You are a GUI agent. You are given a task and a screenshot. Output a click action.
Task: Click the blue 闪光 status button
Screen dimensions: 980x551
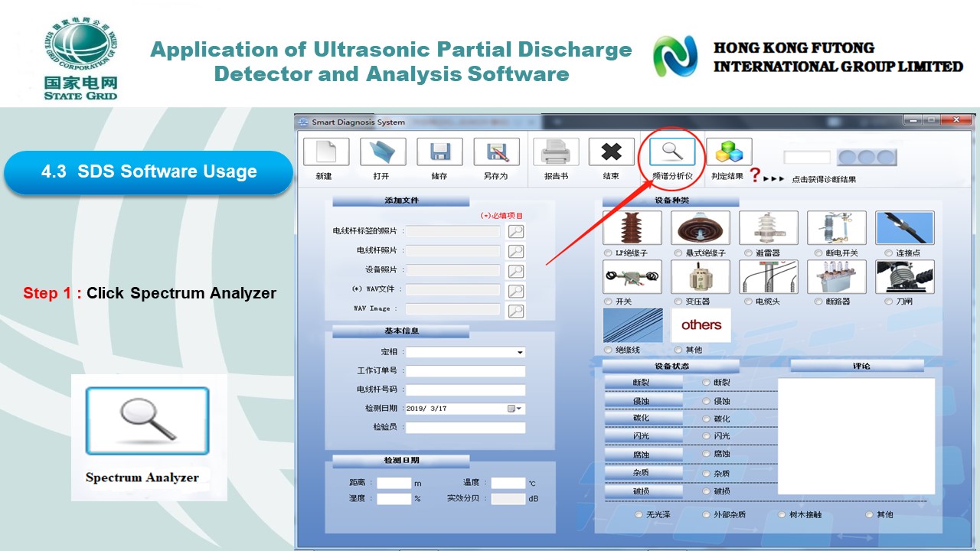pyautogui.click(x=643, y=435)
